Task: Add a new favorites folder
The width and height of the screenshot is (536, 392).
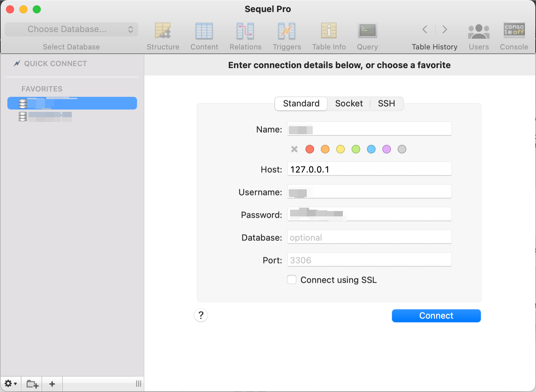Action: (x=32, y=384)
